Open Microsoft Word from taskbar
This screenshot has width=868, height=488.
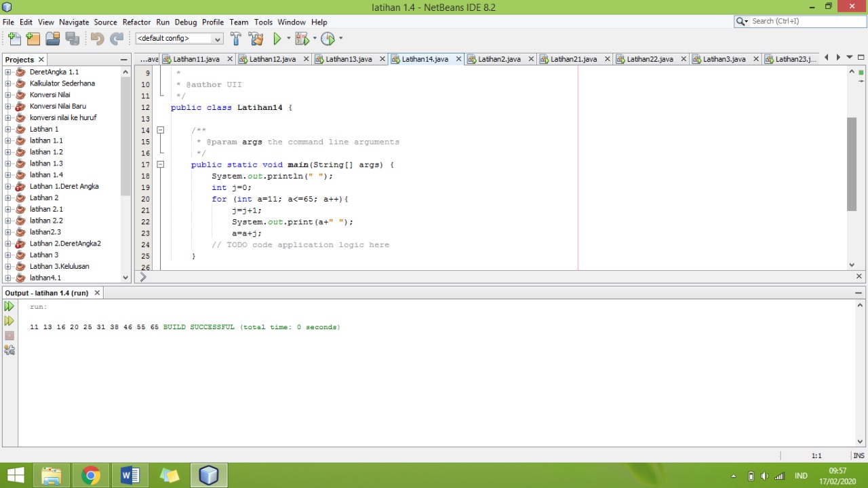click(x=130, y=475)
